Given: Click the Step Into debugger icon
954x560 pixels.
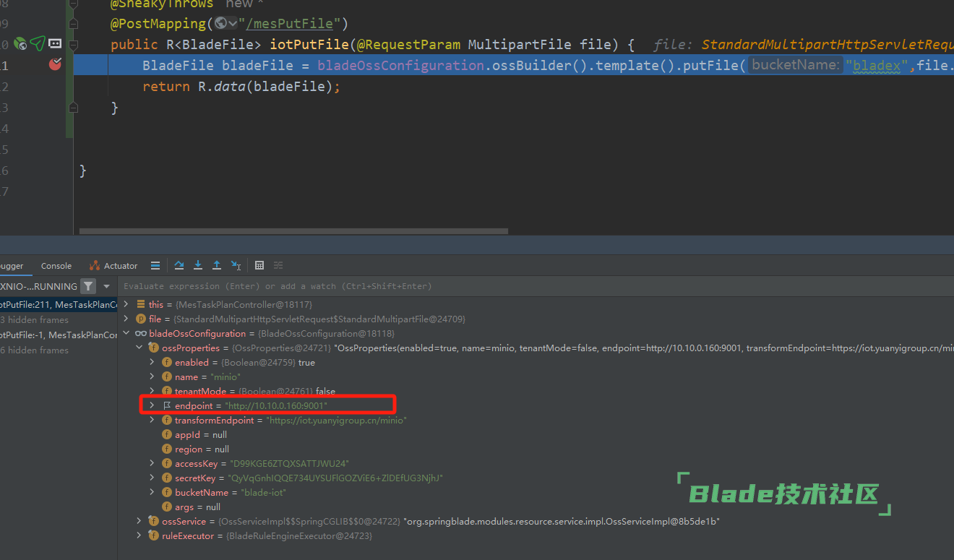Looking at the screenshot, I should click(198, 265).
